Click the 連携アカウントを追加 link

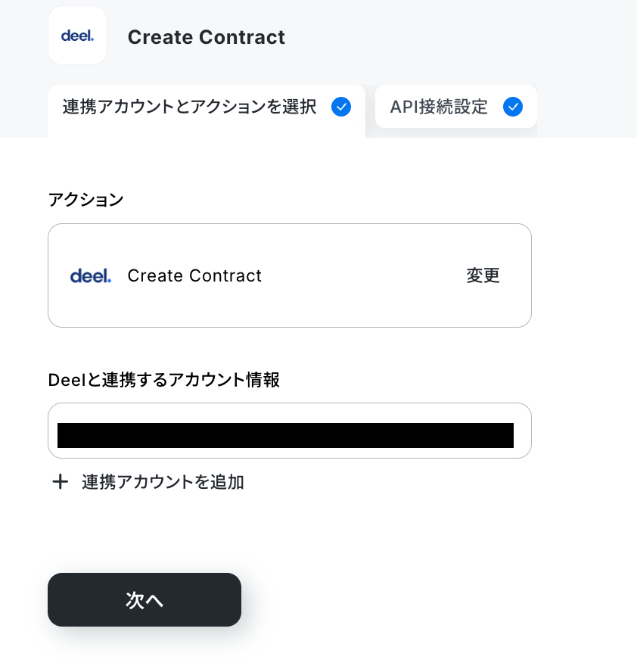(148, 482)
